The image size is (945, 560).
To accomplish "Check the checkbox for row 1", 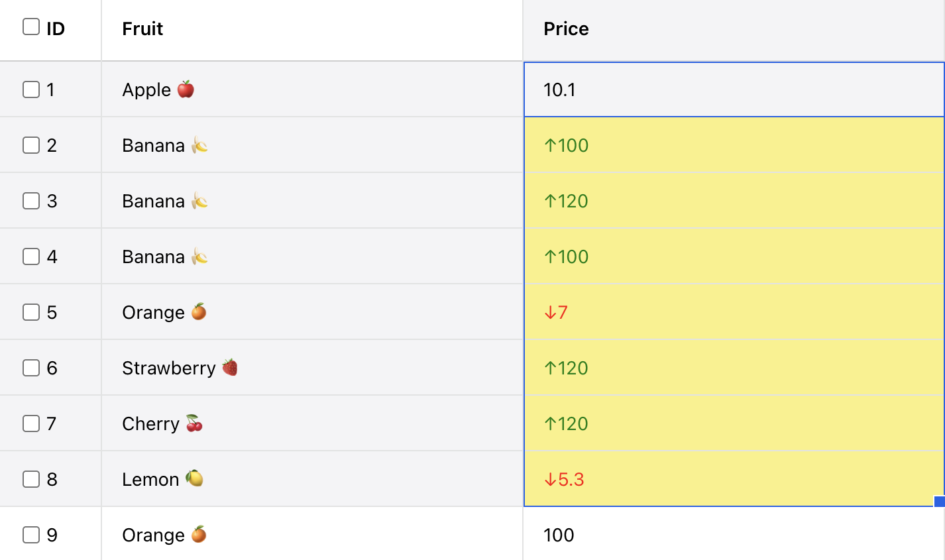I will click(x=31, y=89).
